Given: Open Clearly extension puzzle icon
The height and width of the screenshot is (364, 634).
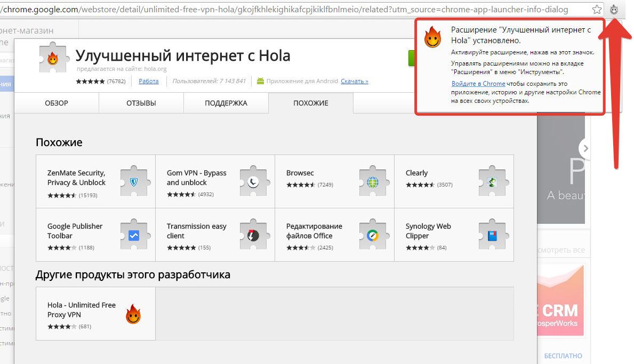Looking at the screenshot, I should click(493, 181).
